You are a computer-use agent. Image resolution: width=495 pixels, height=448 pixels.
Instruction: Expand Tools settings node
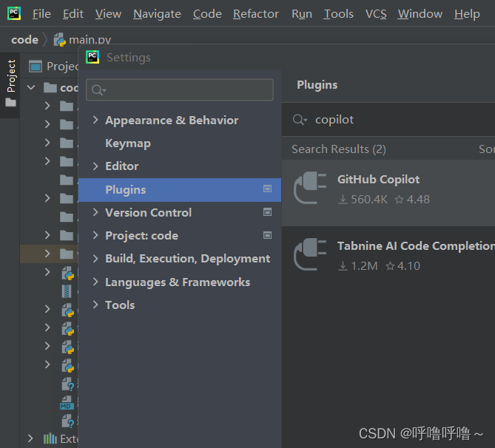tap(95, 305)
